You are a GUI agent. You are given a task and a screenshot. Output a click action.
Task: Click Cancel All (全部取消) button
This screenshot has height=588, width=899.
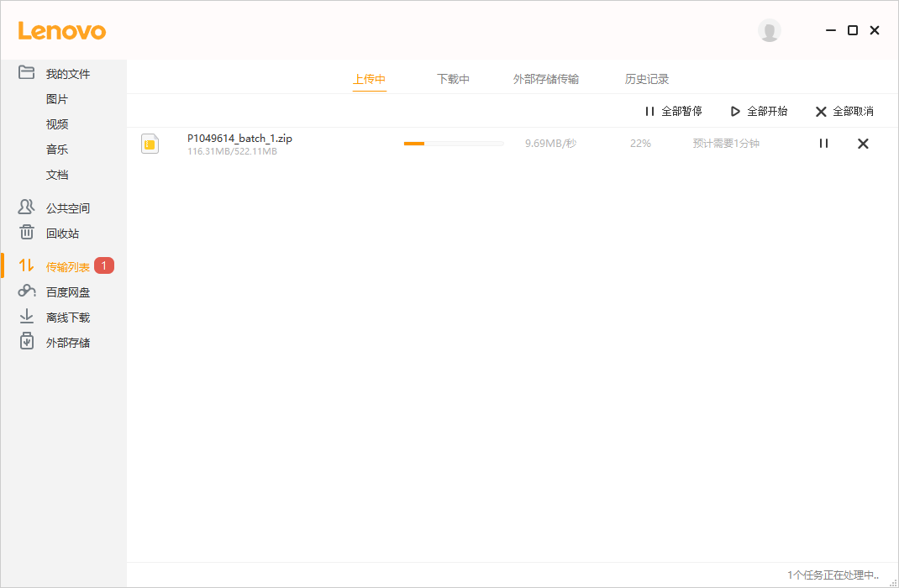coord(844,111)
